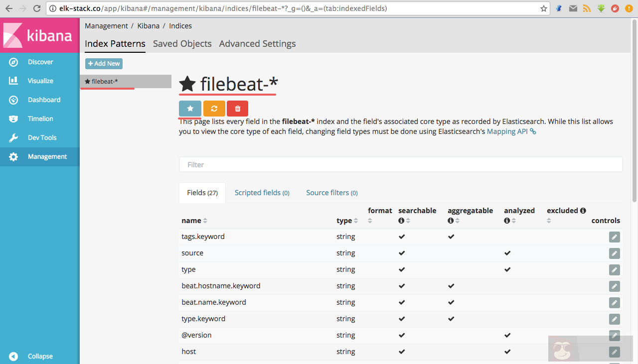
Task: Click the orange refresh field list button
Action: point(214,109)
